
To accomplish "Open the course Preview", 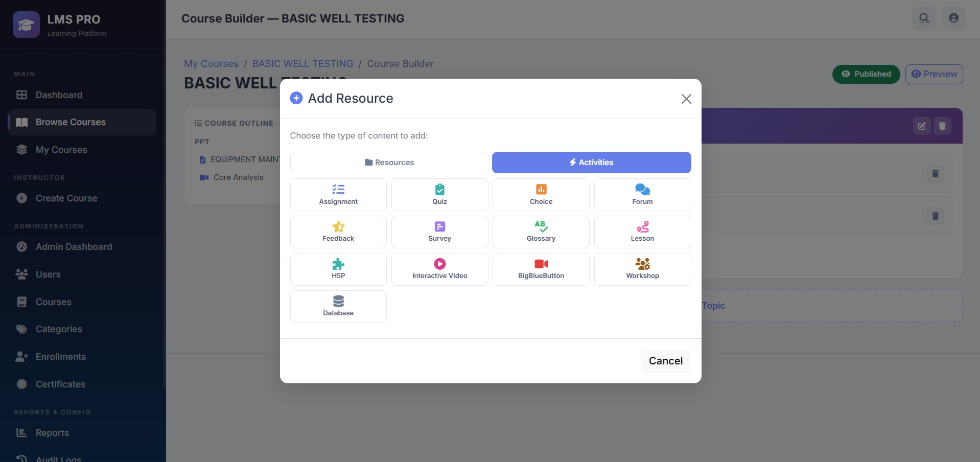I will pyautogui.click(x=934, y=74).
